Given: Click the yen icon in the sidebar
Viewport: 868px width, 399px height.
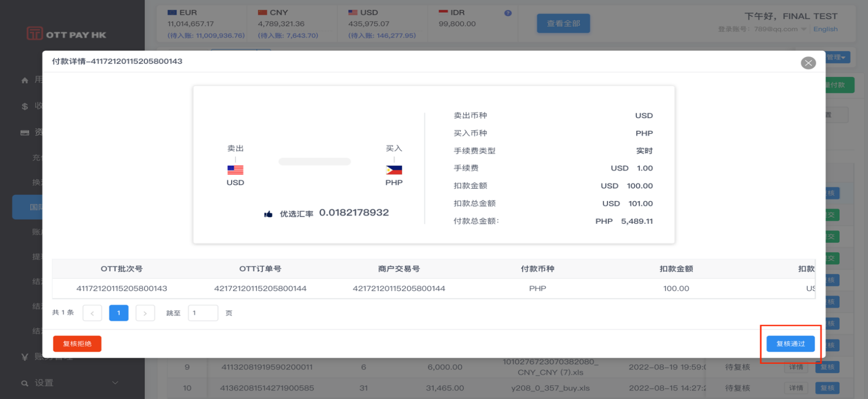Looking at the screenshot, I should [25, 357].
